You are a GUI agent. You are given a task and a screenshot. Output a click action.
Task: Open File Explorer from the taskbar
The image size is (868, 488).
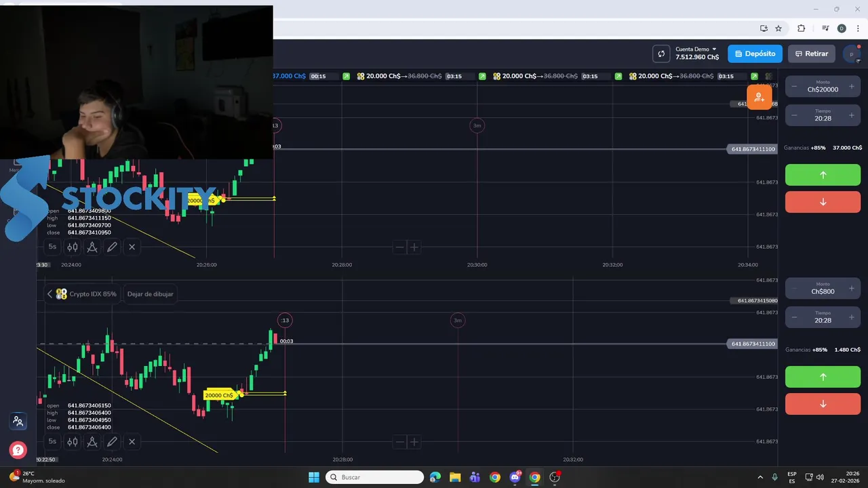(x=455, y=477)
